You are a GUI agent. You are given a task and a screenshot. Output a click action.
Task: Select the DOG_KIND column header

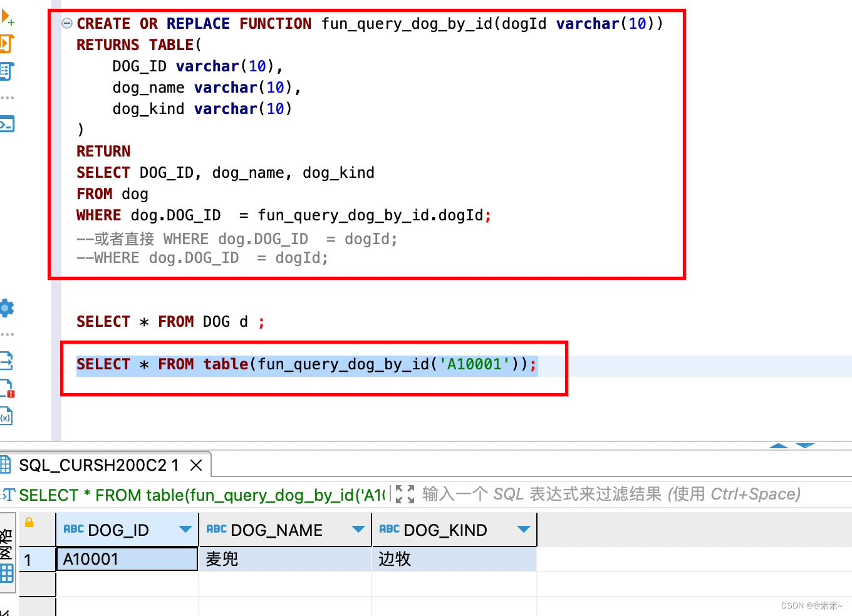(454, 530)
